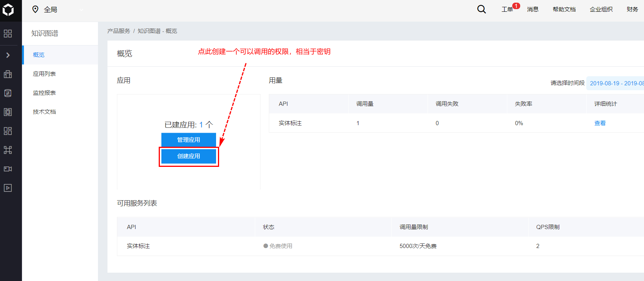Open the search magnifier icon in the header
The width and height of the screenshot is (644, 281).
481,9
